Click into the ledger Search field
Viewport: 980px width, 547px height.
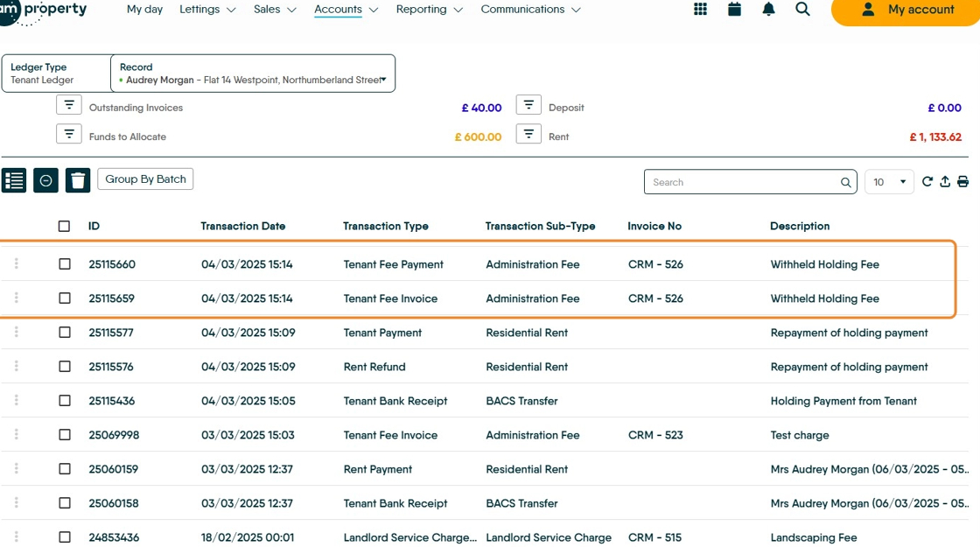742,182
